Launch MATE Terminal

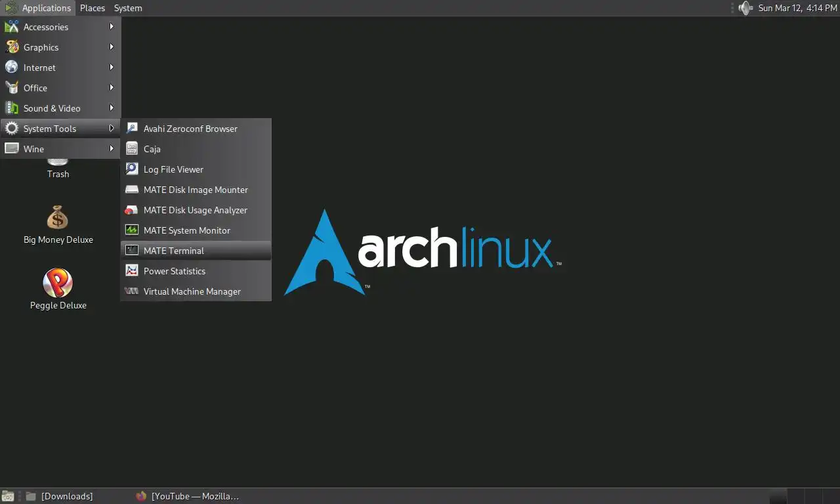196,251
